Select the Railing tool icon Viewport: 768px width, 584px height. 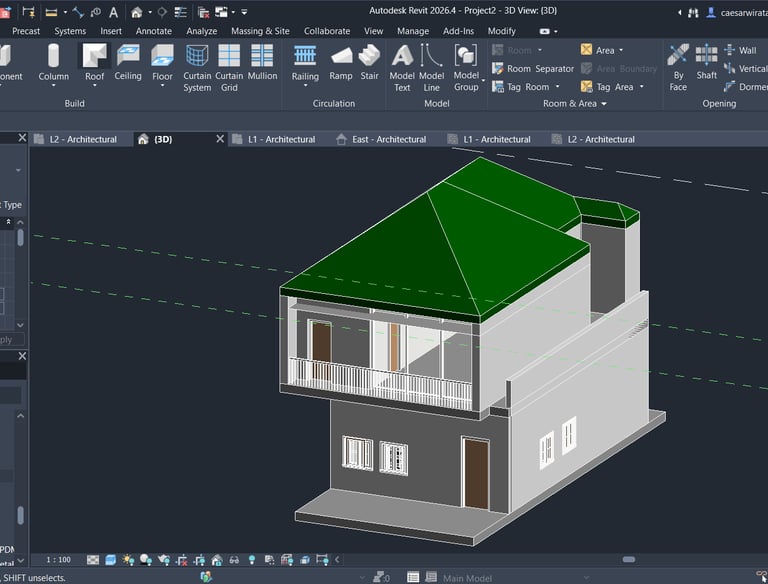click(305, 55)
